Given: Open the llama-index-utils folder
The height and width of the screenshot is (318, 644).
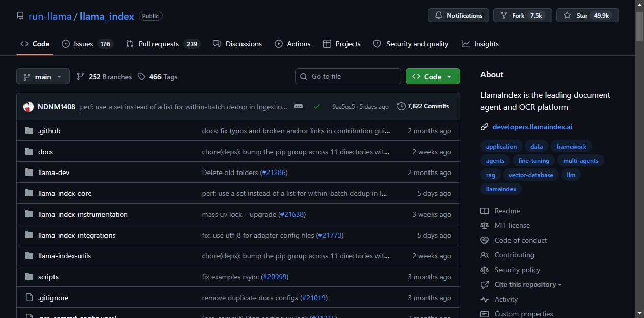Looking at the screenshot, I should [64, 256].
